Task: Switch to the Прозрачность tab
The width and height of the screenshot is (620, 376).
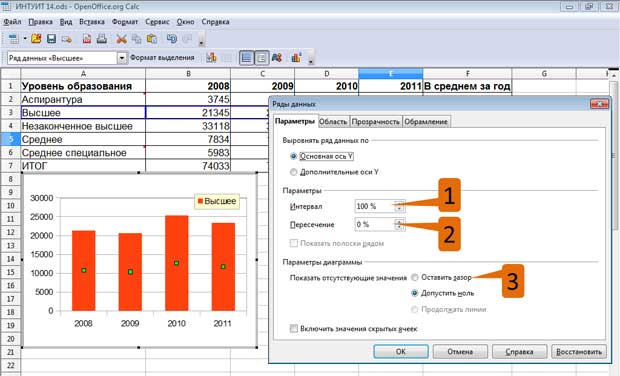Action: pos(376,122)
